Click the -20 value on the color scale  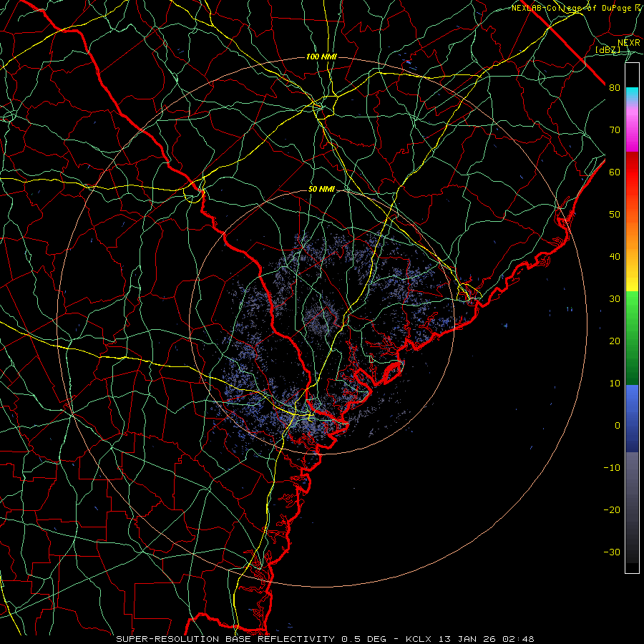(612, 510)
